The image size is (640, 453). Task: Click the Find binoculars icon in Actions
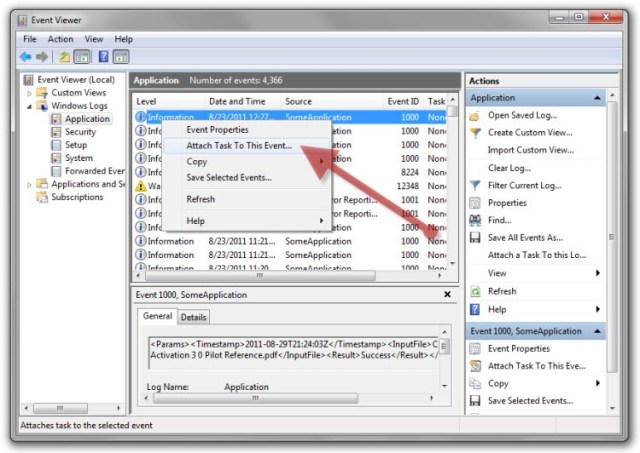pos(475,220)
